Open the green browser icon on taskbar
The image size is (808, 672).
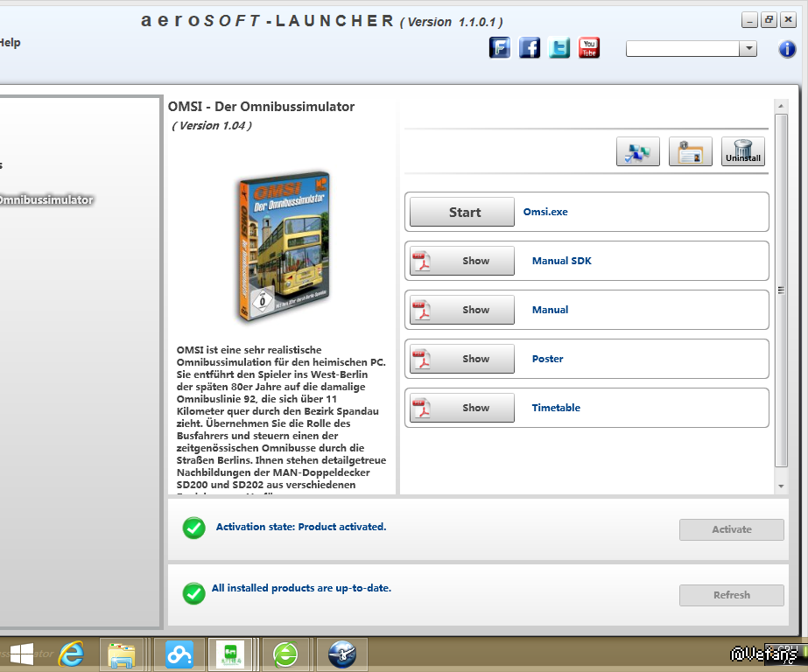coord(285,655)
